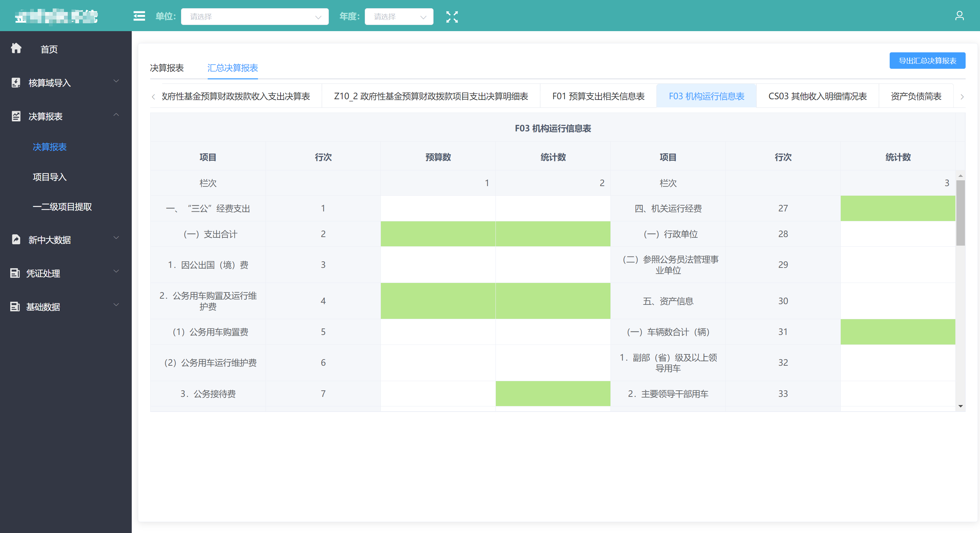Click the logo in the header
The width and height of the screenshot is (980, 533).
(56, 16)
